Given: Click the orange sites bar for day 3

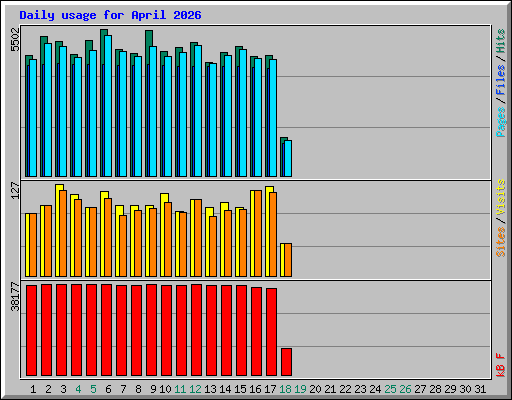Looking at the screenshot, I should click(x=63, y=233).
